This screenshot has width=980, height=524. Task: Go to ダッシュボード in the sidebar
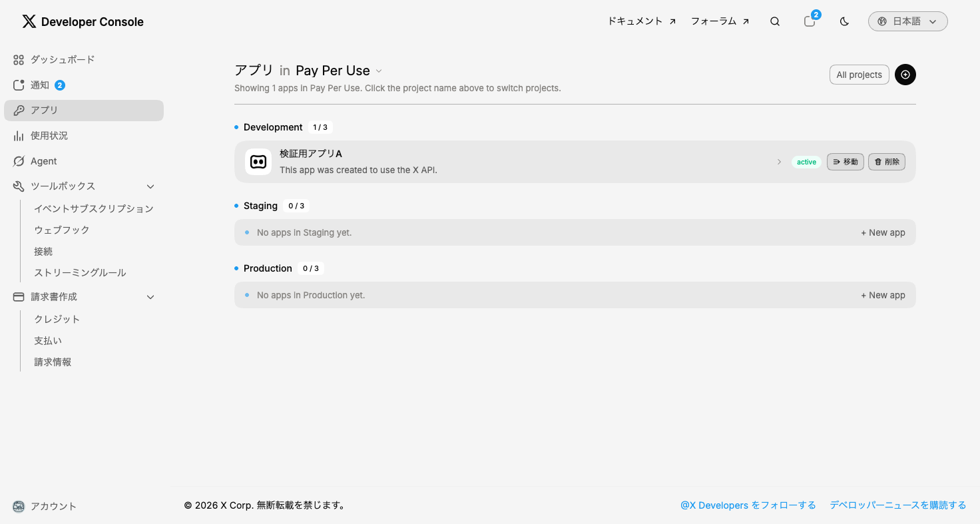pos(84,60)
